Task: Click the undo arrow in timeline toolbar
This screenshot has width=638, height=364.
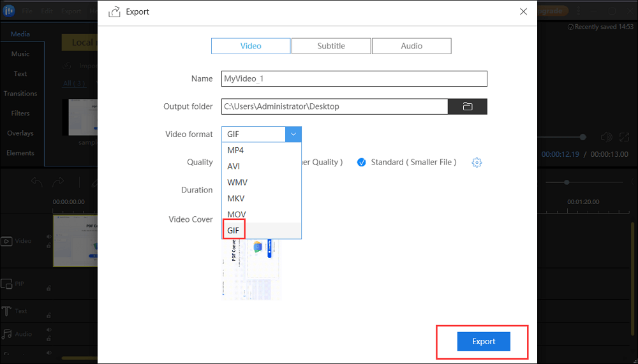Action: point(37,183)
